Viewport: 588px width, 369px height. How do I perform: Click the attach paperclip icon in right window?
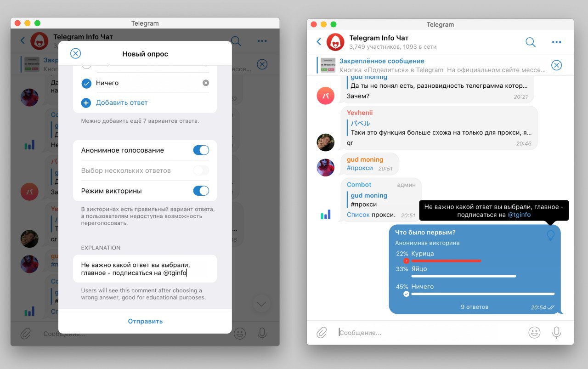tap(322, 332)
